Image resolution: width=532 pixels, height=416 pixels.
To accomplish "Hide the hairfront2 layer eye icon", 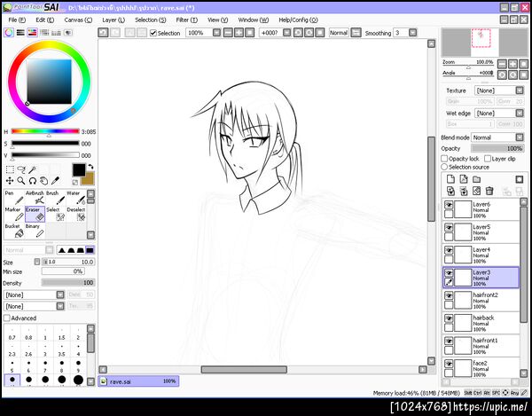I will tap(449, 295).
